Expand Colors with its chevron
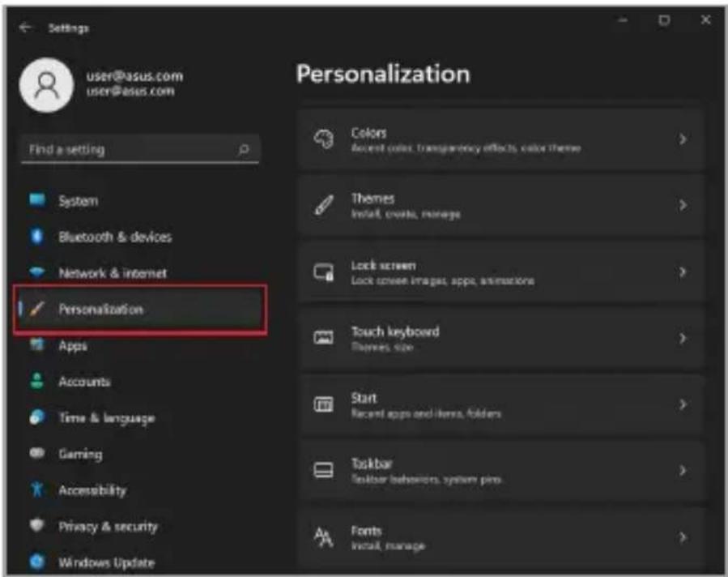 coord(683,139)
